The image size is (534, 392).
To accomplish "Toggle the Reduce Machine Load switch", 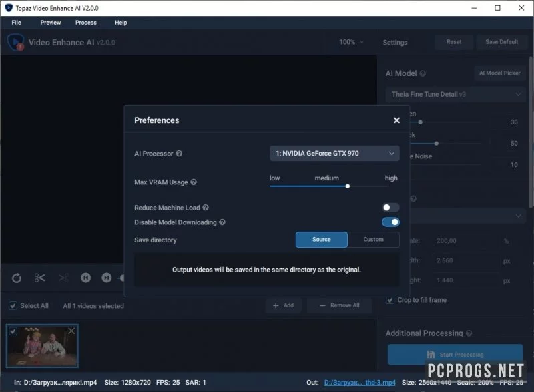I will (x=390, y=208).
